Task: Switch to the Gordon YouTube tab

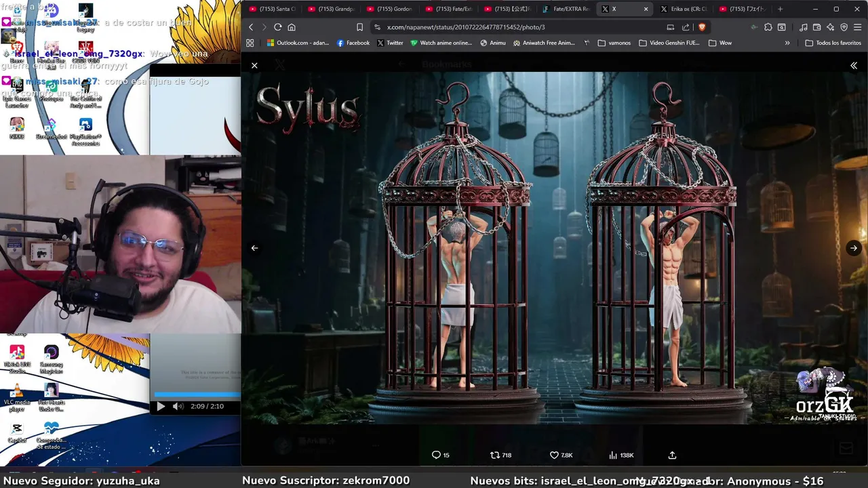Action: pyautogui.click(x=390, y=9)
